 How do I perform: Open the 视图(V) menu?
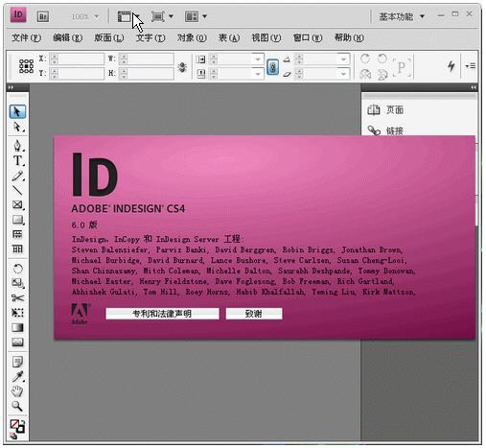(x=266, y=37)
